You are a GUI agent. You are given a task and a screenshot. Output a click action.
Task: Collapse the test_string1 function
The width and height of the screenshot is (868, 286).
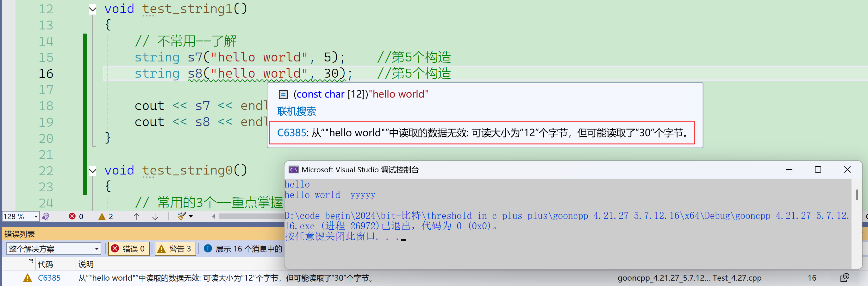pyautogui.click(x=93, y=10)
